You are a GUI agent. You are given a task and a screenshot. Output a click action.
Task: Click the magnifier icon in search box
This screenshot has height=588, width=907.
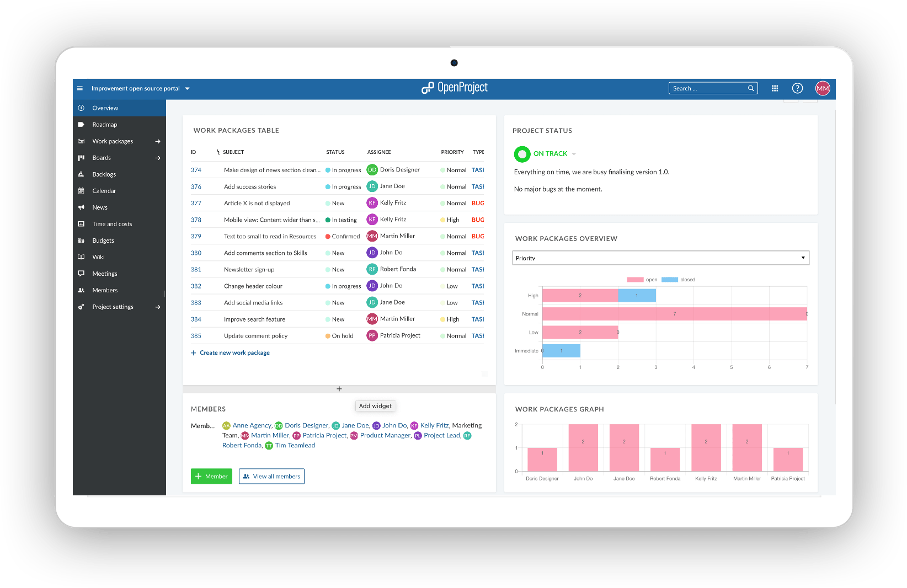[751, 88]
